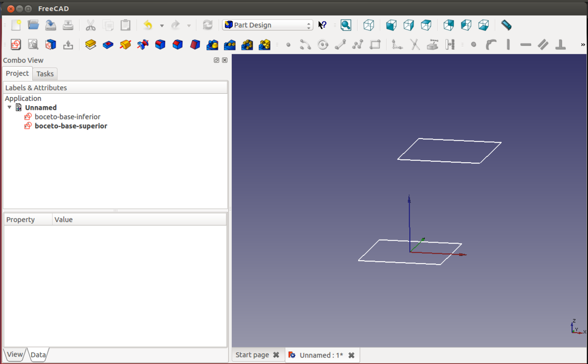Image resolution: width=588 pixels, height=364 pixels.
Task: Open a file with the folder icon
Action: click(x=33, y=25)
